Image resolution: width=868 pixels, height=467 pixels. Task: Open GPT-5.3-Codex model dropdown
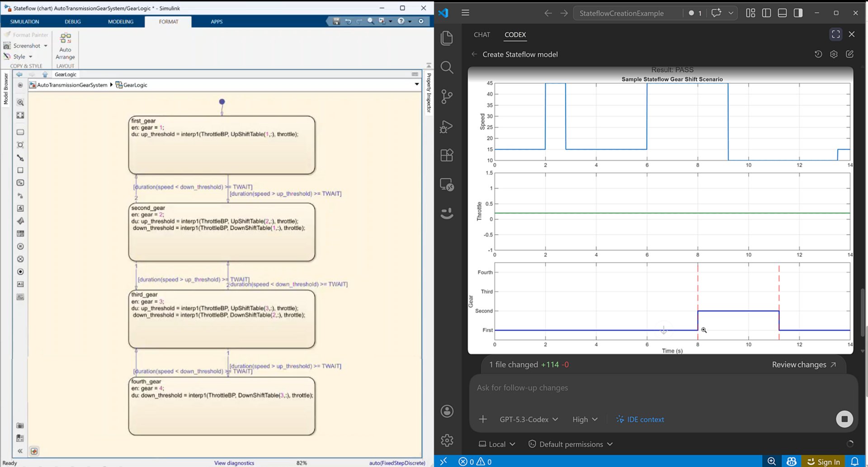tap(528, 420)
